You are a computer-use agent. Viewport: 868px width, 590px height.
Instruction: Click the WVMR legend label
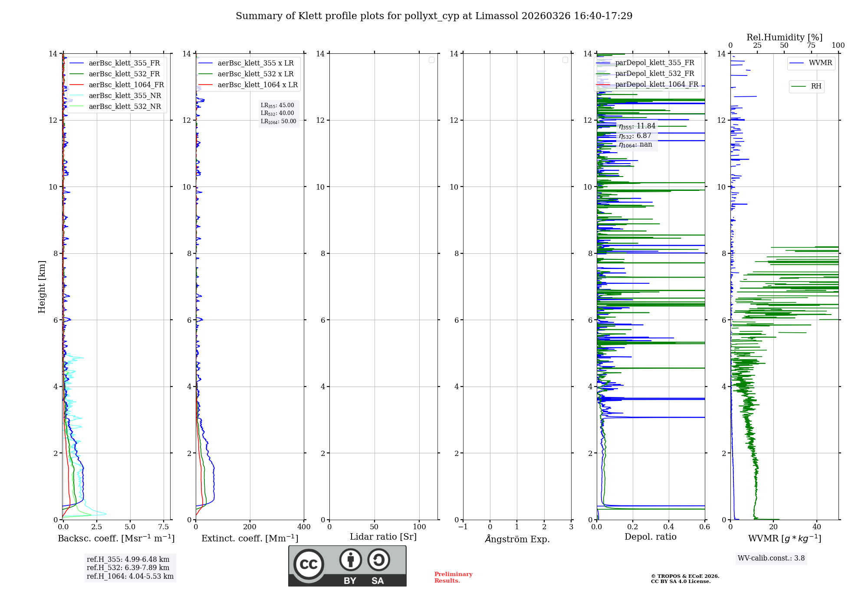point(820,63)
